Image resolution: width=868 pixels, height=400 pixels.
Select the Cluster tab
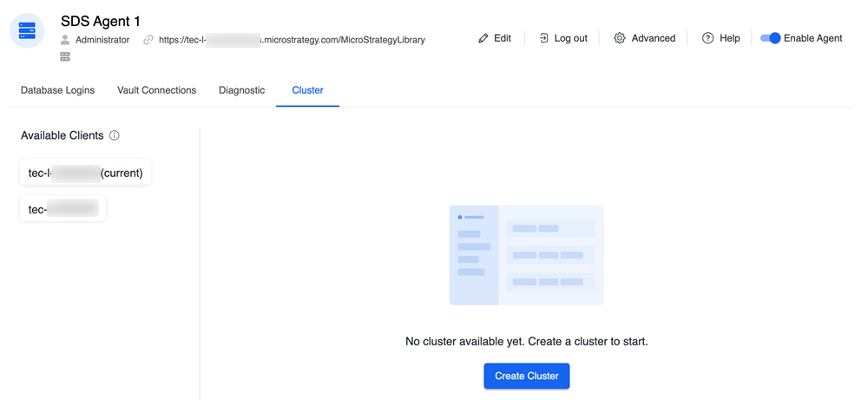coord(307,90)
